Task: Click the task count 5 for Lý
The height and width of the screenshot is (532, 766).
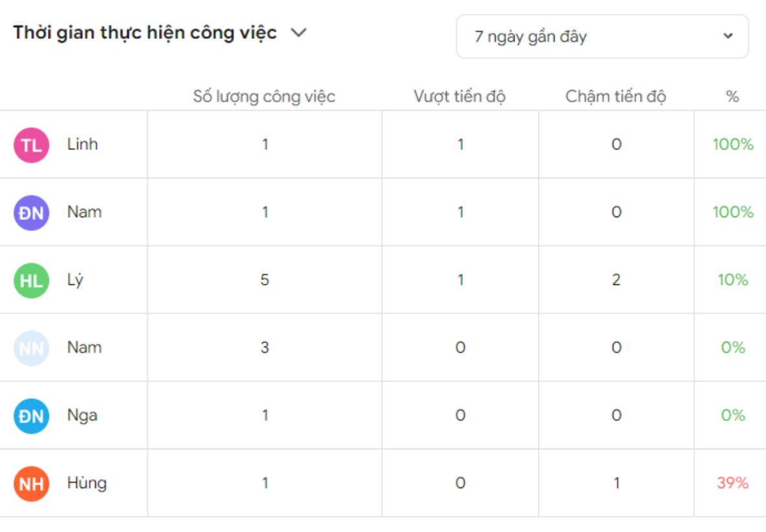Action: point(264,279)
